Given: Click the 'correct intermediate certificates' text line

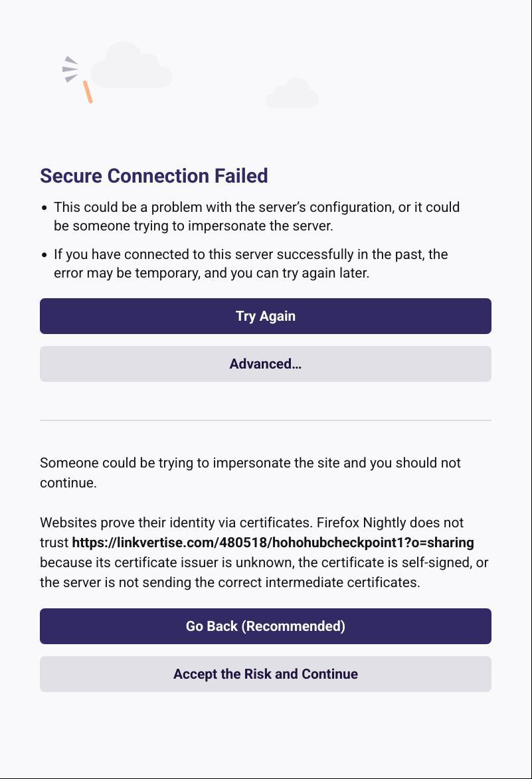Looking at the screenshot, I should click(x=230, y=582).
